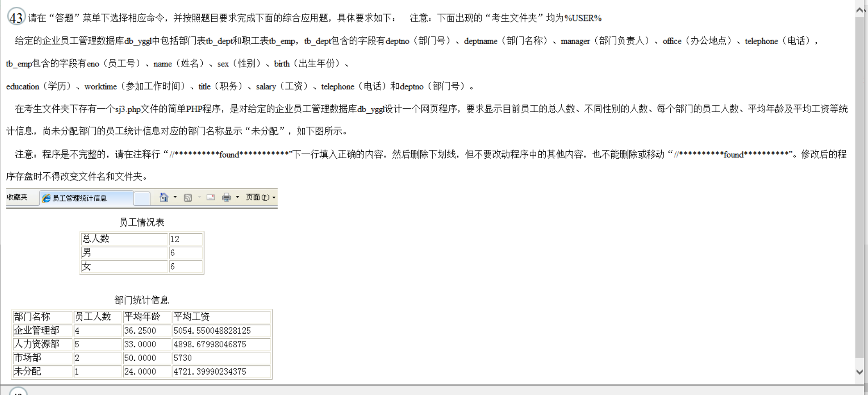Click the 员工情况表 heading
The height and width of the screenshot is (395, 868).
pyautogui.click(x=142, y=222)
